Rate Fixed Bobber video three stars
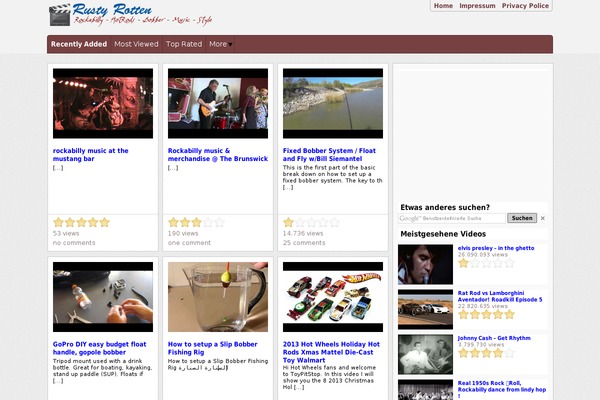Viewport: 600px width, 400px height. pyautogui.click(x=311, y=222)
